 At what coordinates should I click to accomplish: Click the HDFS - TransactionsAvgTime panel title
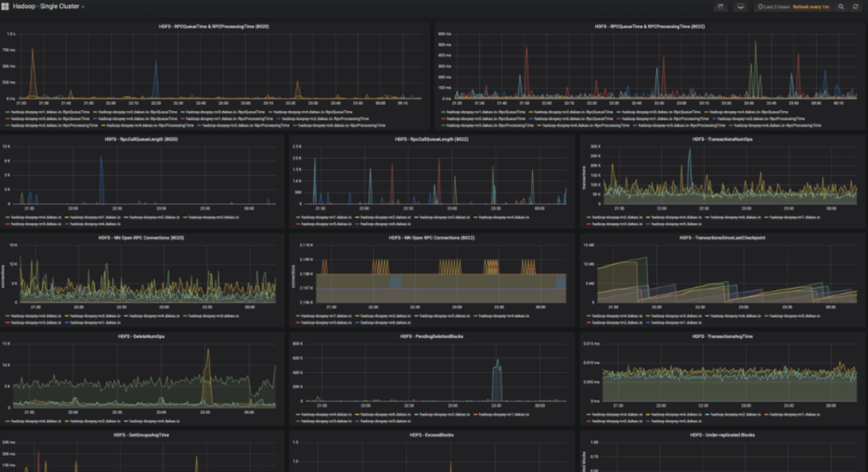point(722,336)
